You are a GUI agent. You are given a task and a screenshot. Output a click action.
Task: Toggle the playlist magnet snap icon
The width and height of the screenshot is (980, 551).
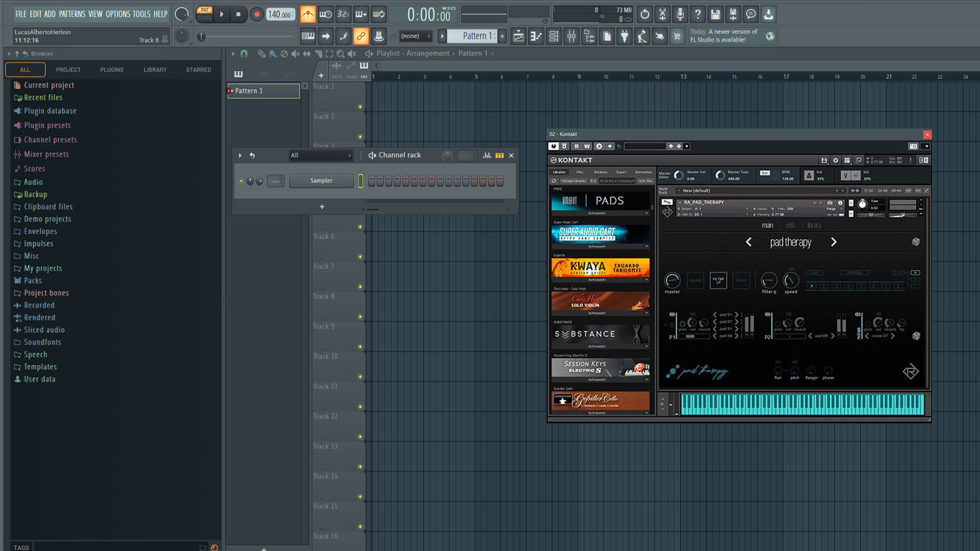point(244,54)
